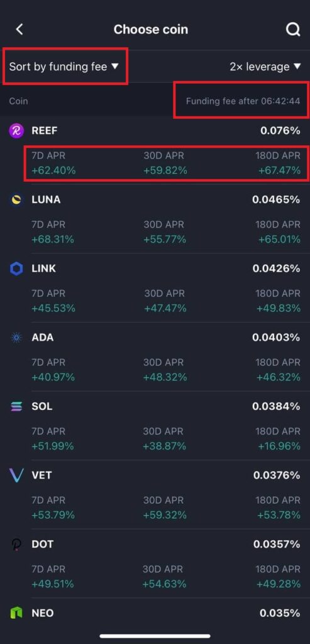Tap the VET coin logo
The height and width of the screenshot is (644, 310).
[x=16, y=475]
